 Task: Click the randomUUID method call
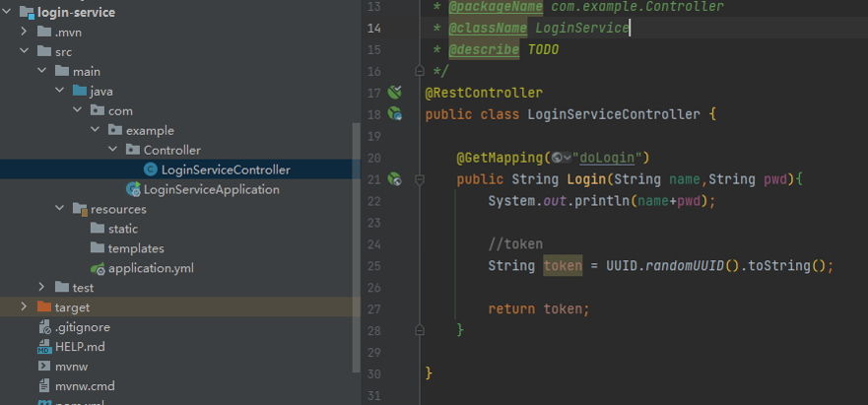pyautogui.click(x=685, y=266)
